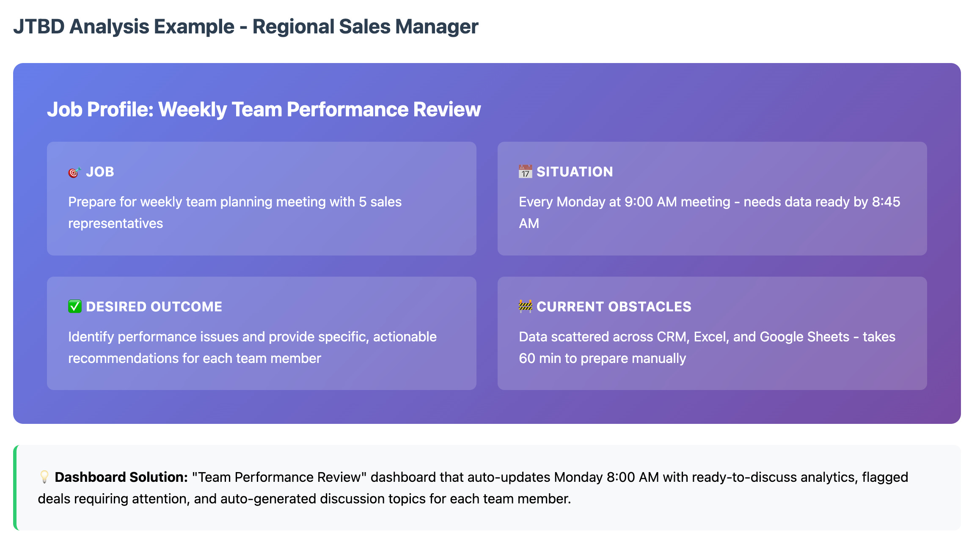Click the JOB card heading
Image resolution: width=980 pixels, height=544 pixels.
tap(100, 172)
